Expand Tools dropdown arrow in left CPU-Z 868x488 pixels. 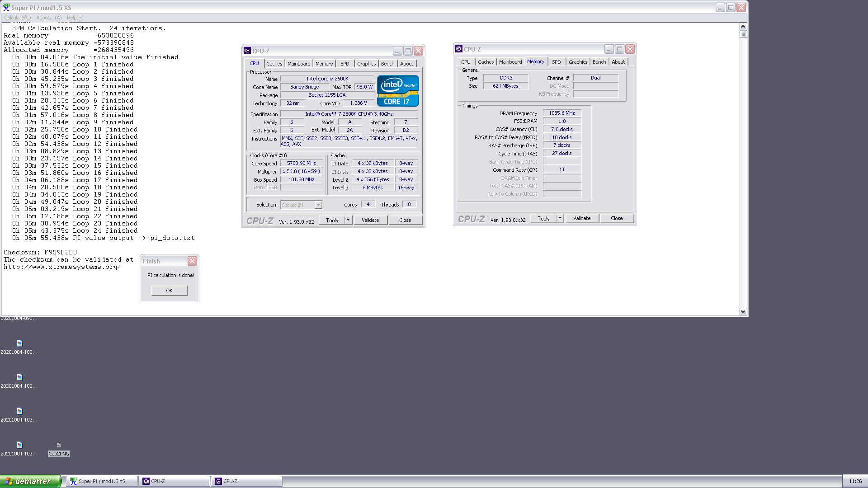[x=349, y=220]
